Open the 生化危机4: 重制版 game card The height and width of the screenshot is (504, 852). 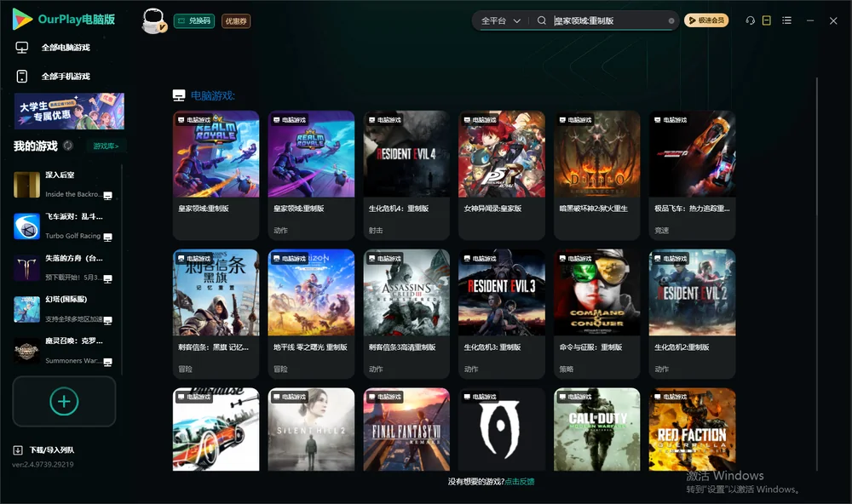(x=406, y=175)
